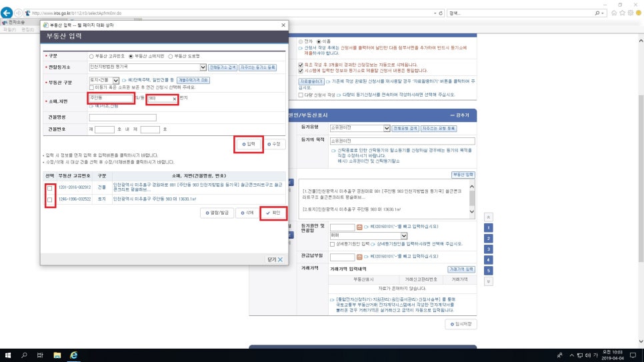Click the 전체등기소 검색 button
This screenshot has height=362, width=644.
[x=223, y=67]
